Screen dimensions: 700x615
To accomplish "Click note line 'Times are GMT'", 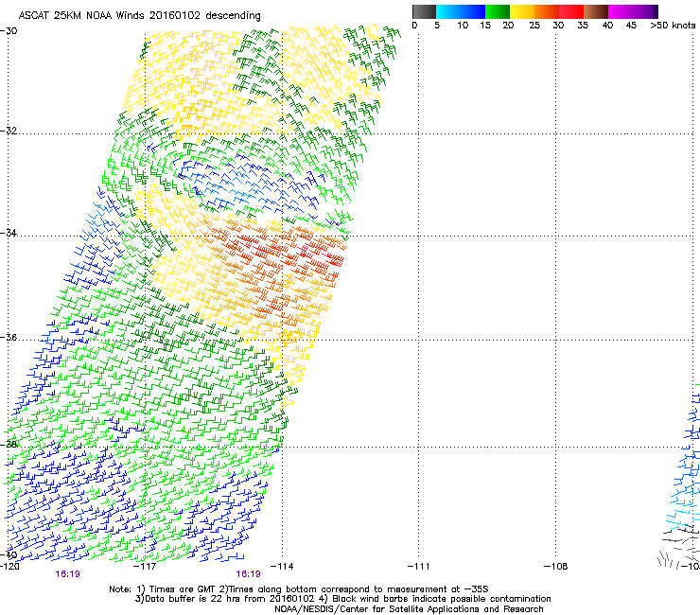I will tap(183, 589).
